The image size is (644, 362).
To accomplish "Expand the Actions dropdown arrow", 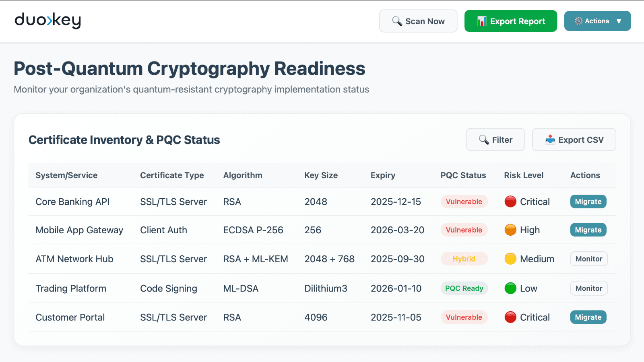I will coord(619,21).
